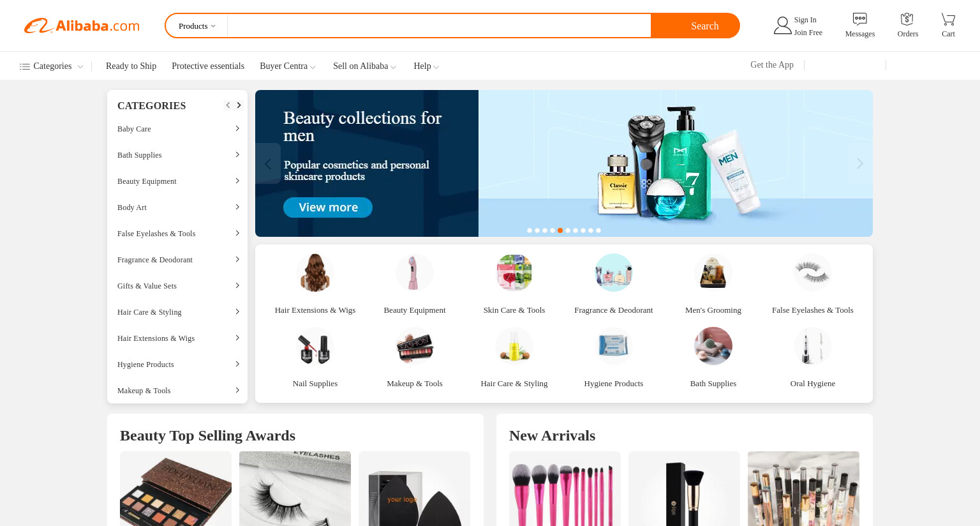This screenshot has height=526, width=980.
Task: Jump to the last carousel dot
Action: click(x=598, y=230)
